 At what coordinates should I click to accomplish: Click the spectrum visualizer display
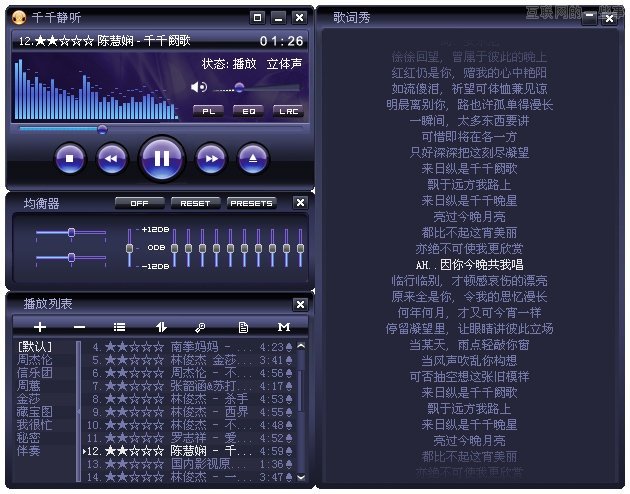(96, 88)
